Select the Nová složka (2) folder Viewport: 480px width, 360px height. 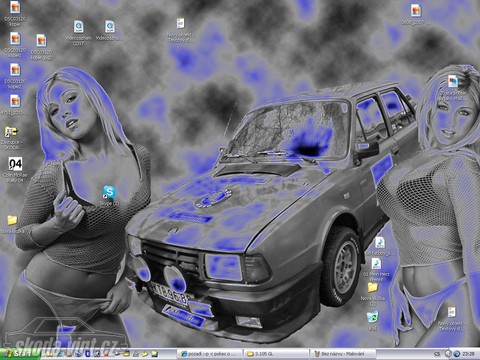[373, 287]
